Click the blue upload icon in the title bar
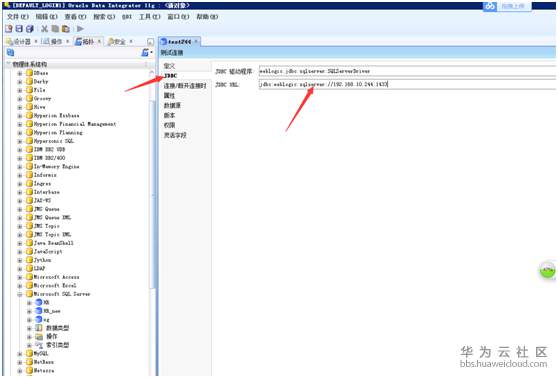Image resolution: width=558 pixels, height=378 pixels. pyautogui.click(x=490, y=6)
